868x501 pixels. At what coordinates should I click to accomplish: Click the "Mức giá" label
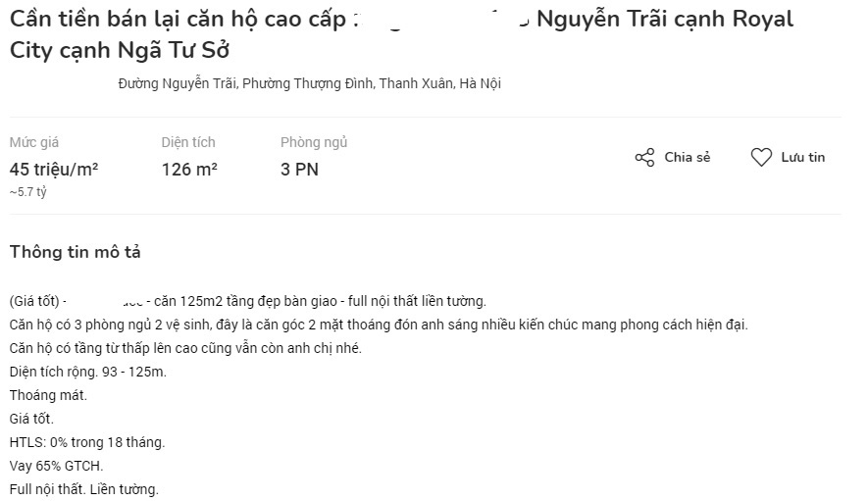pos(34,143)
